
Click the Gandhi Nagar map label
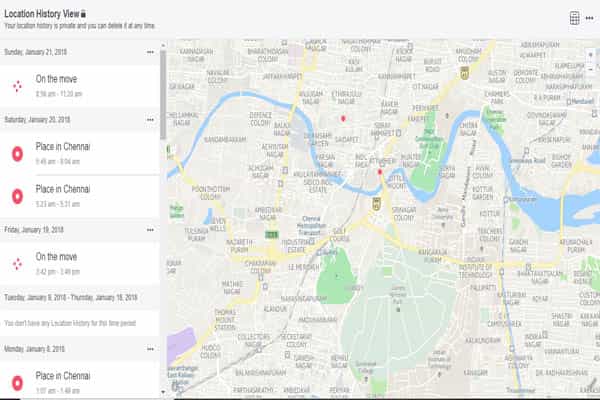[x=518, y=246]
